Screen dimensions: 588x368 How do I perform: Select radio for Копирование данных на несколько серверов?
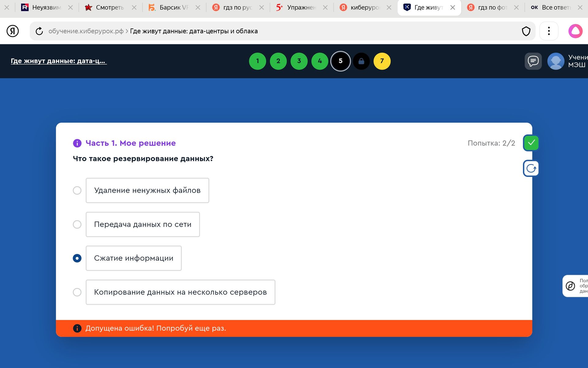77,292
